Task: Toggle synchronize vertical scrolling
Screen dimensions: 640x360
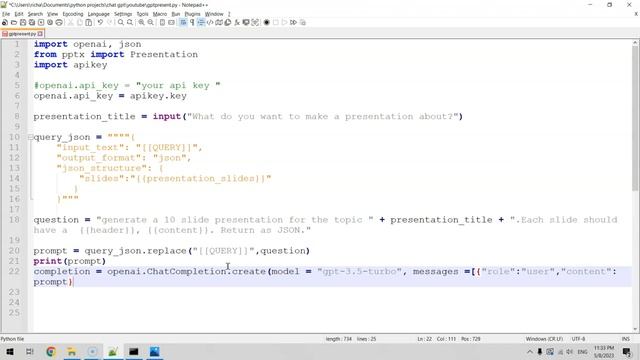Action: (162, 22)
